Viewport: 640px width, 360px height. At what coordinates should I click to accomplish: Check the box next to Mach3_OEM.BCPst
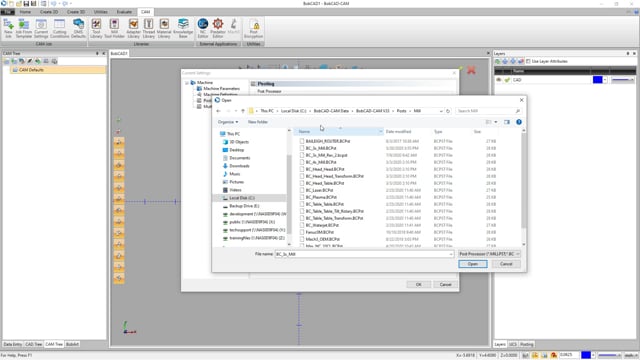(302, 239)
